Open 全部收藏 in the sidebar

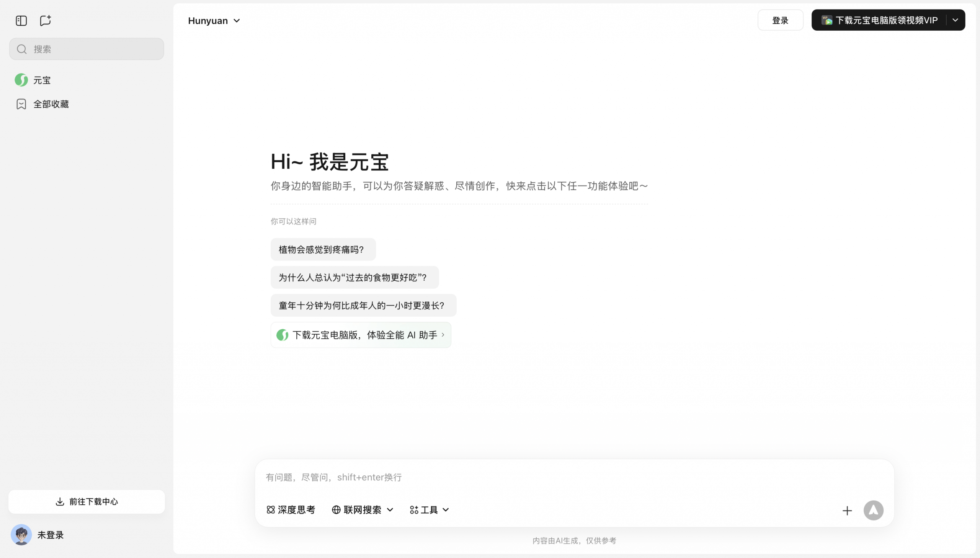click(x=51, y=104)
